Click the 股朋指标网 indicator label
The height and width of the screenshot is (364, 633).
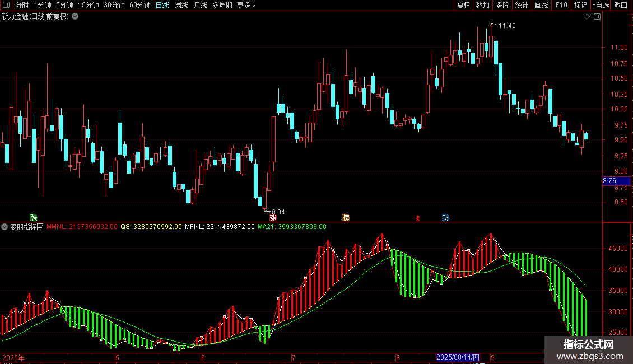pos(27,227)
